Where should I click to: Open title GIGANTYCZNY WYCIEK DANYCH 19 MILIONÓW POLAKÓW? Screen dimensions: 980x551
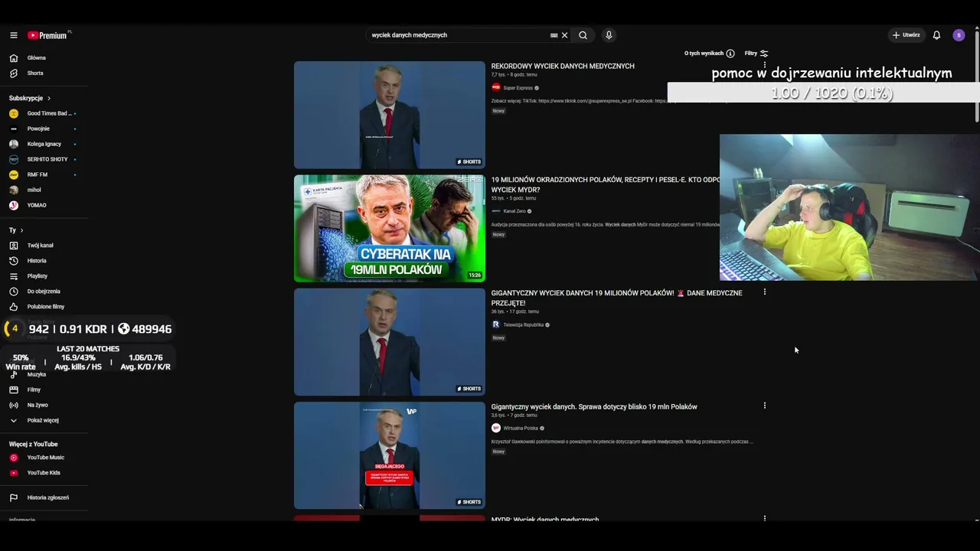click(616, 298)
